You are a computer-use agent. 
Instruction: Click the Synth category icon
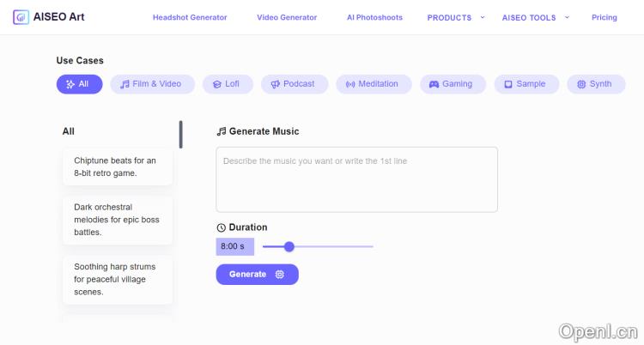581,84
